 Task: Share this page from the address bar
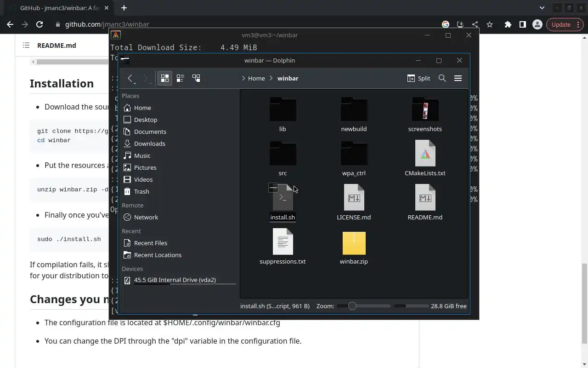[x=475, y=24]
